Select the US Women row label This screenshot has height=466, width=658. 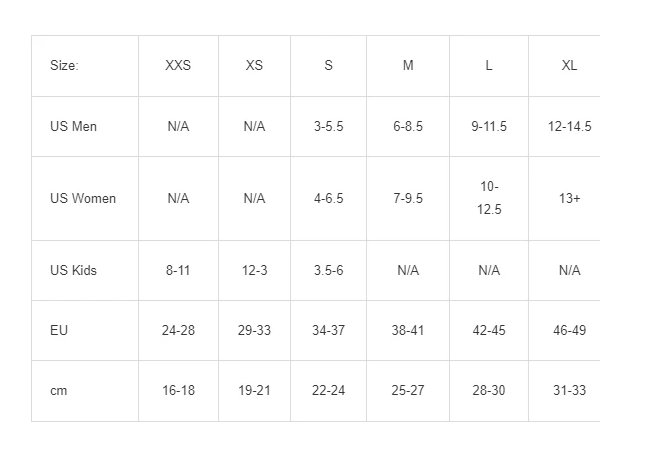(83, 198)
